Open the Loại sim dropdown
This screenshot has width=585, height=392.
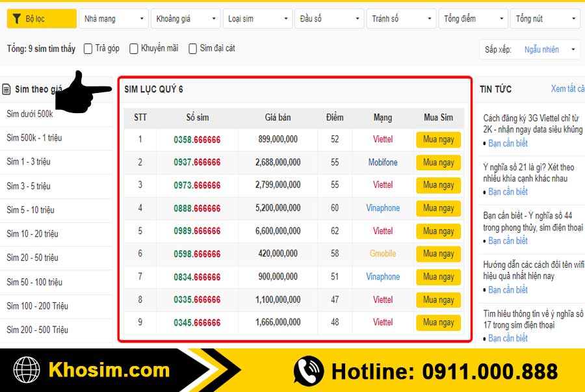[x=257, y=19]
